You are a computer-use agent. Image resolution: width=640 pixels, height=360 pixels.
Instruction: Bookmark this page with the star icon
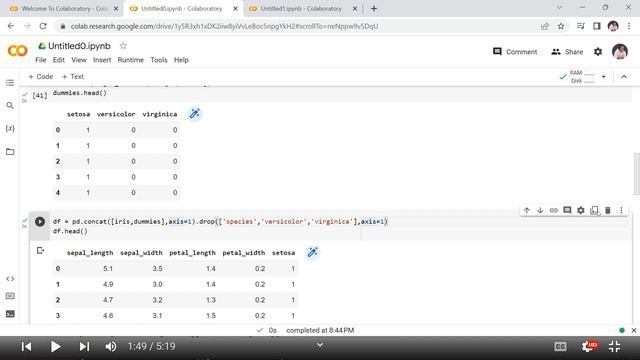(x=561, y=26)
